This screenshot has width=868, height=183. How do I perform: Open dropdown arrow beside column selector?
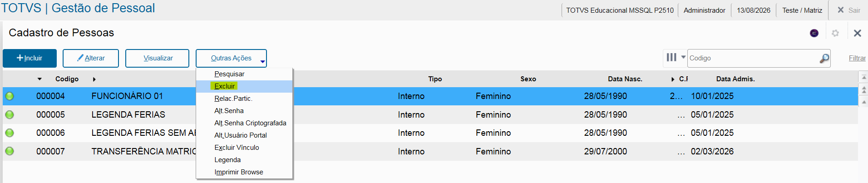[683, 57]
